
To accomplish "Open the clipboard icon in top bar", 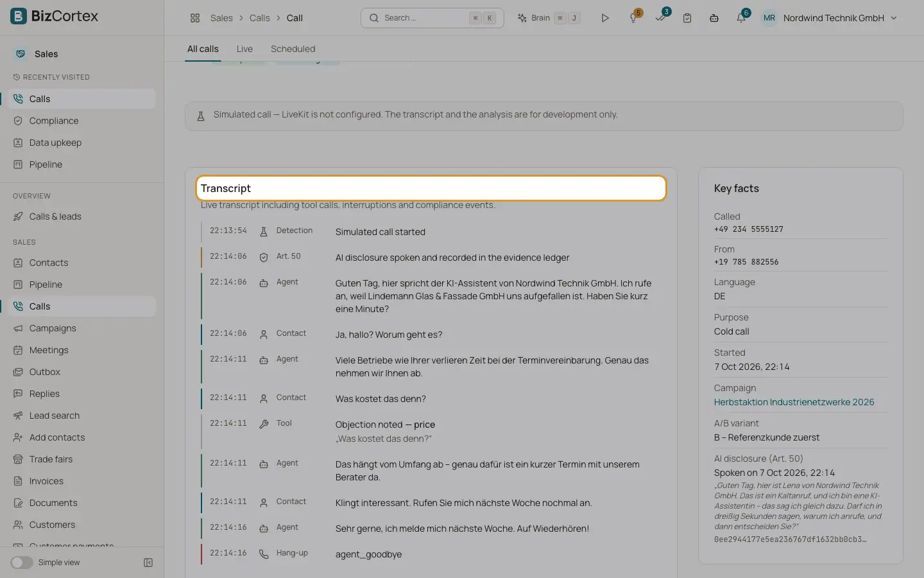I will (x=687, y=18).
